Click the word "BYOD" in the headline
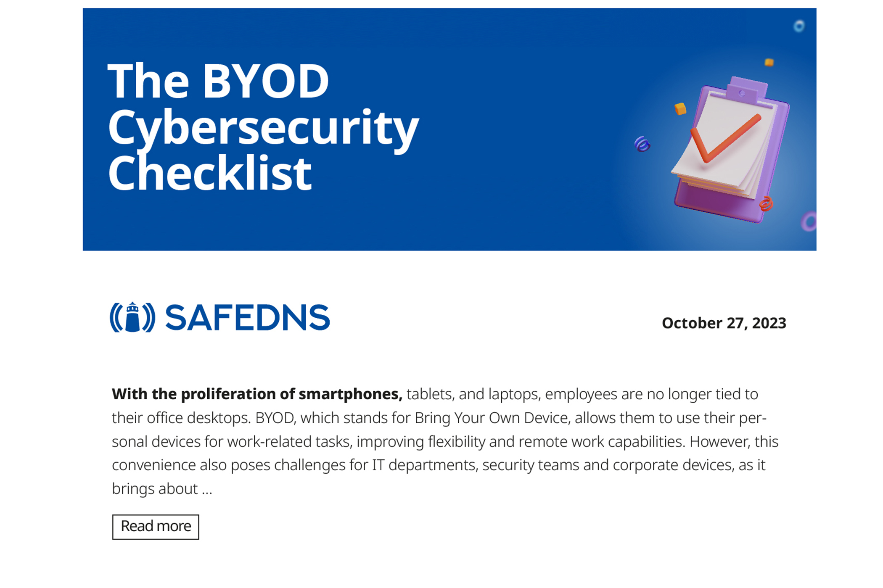The image size is (883, 588). 265,81
